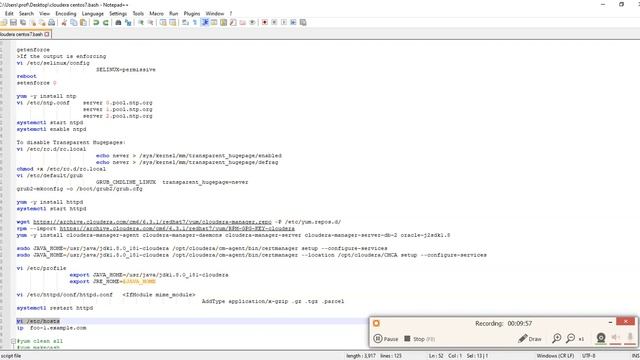The image size is (640, 360).
Task: Click the 'systemctl restart httpd' line
Action: point(55,308)
